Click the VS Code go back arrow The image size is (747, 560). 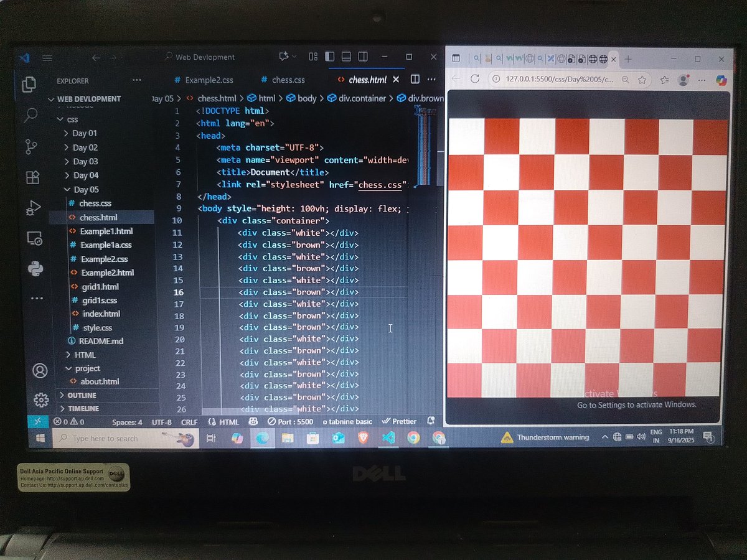point(96,57)
